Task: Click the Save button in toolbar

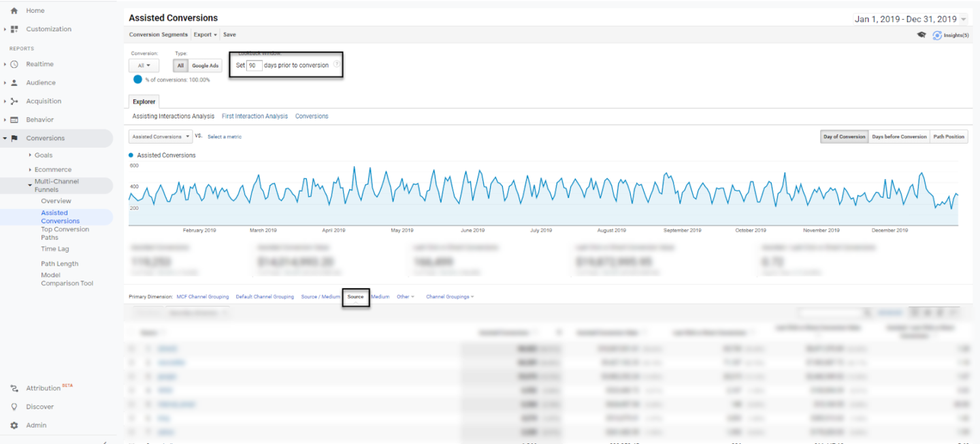Action: point(229,35)
